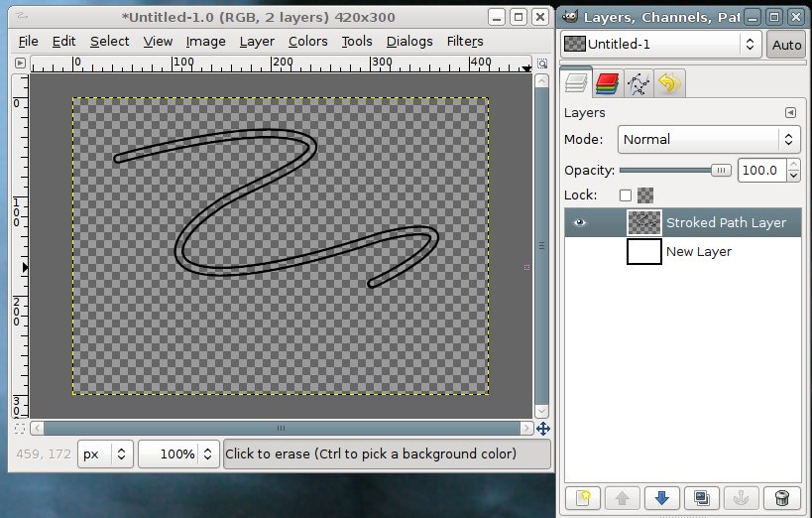812x518 pixels.
Task: Click the scroll-right arrow below the canvas
Action: click(x=526, y=429)
